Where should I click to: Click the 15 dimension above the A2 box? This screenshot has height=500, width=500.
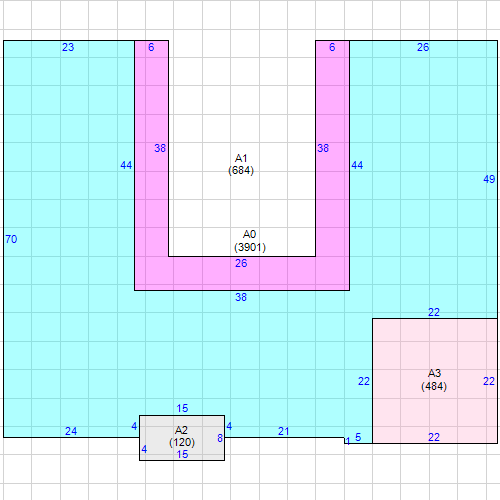tap(182, 408)
